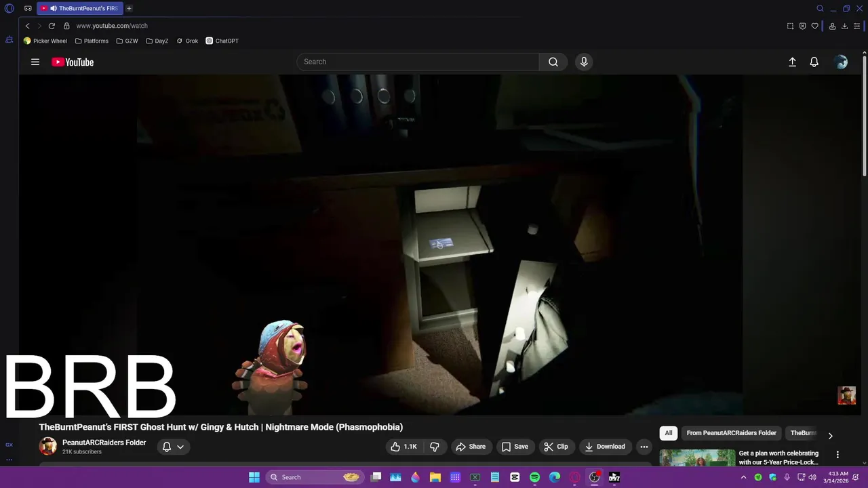This screenshot has height=488, width=868.
Task: Select the TheBurnt… filter chip
Action: pos(802,433)
